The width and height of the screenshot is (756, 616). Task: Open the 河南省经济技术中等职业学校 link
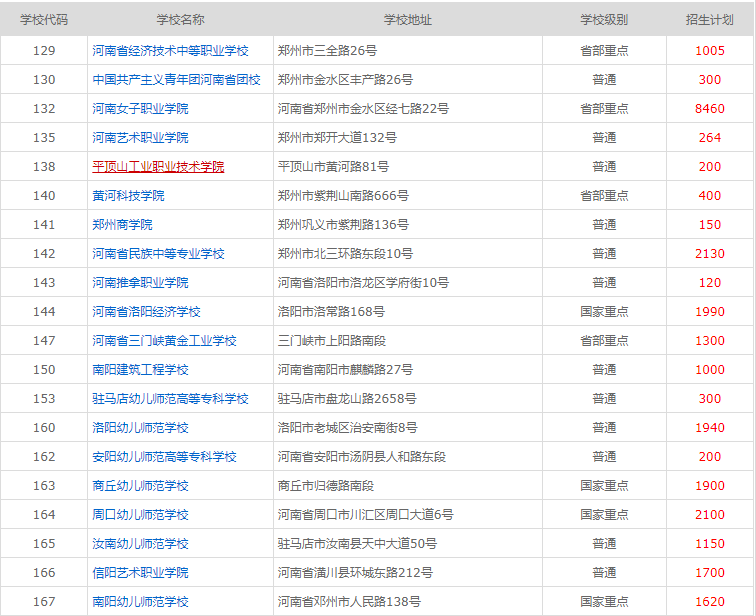tap(170, 50)
